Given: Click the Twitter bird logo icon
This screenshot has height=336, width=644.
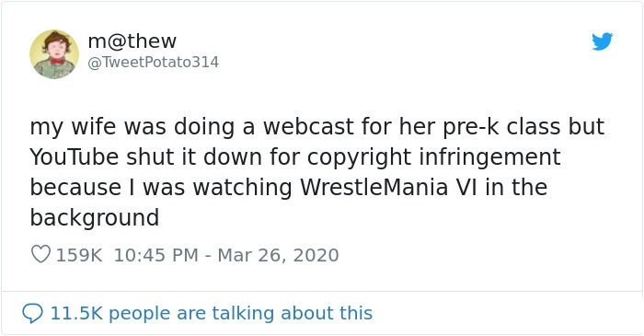Looking at the screenshot, I should 602,41.
